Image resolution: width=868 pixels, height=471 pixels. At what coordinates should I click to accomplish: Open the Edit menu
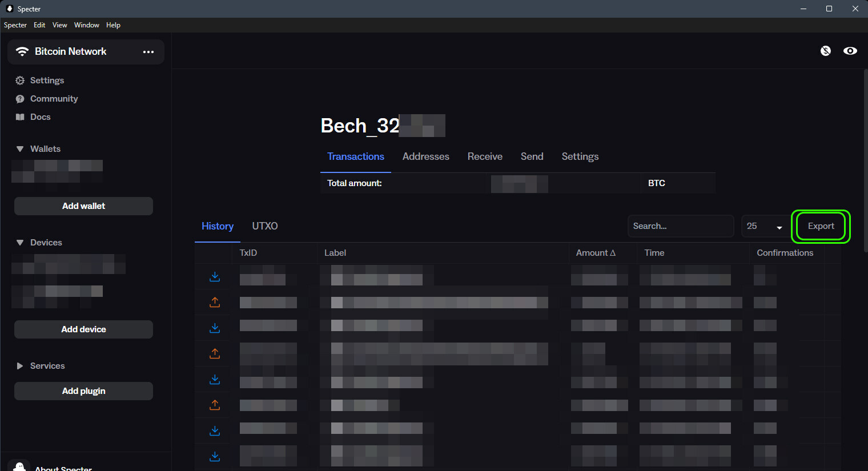(39, 25)
